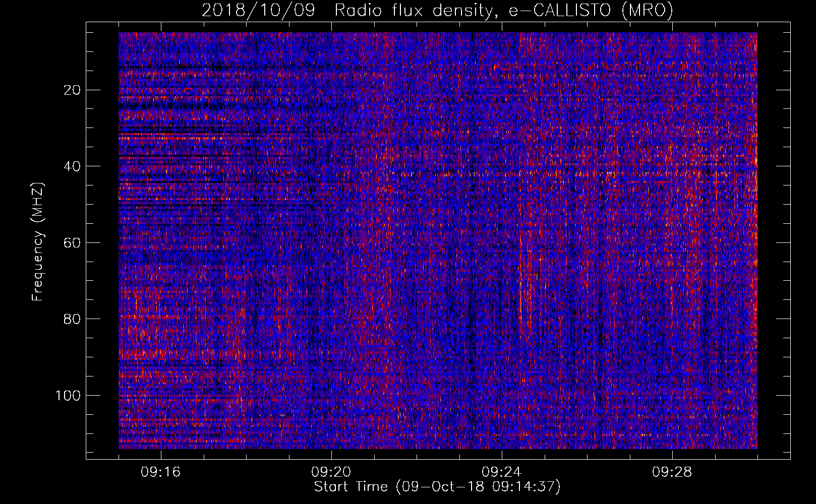This screenshot has height=504, width=816.
Task: Click the y-axis tick label '40'
Action: point(73,166)
